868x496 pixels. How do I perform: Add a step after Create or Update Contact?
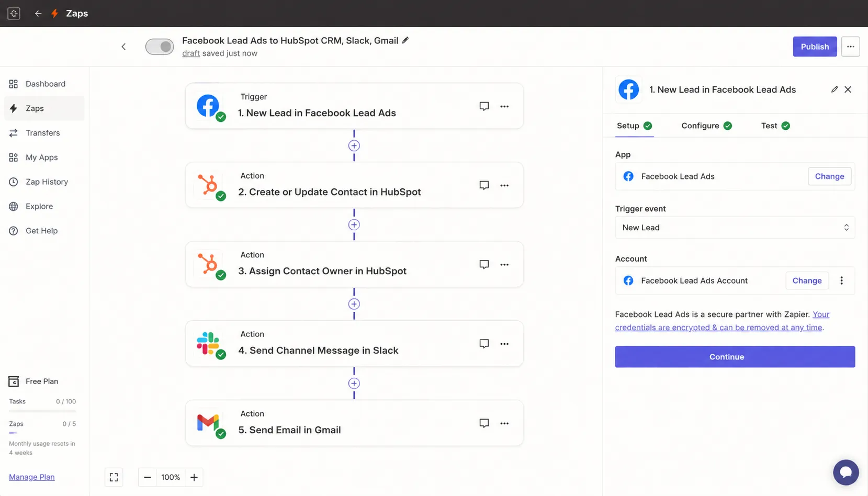(354, 225)
